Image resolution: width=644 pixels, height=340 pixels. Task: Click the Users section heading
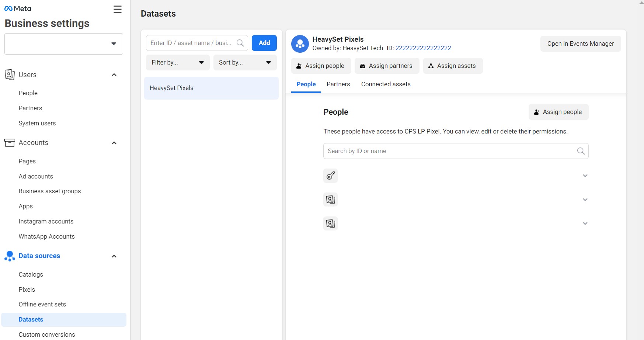point(28,74)
